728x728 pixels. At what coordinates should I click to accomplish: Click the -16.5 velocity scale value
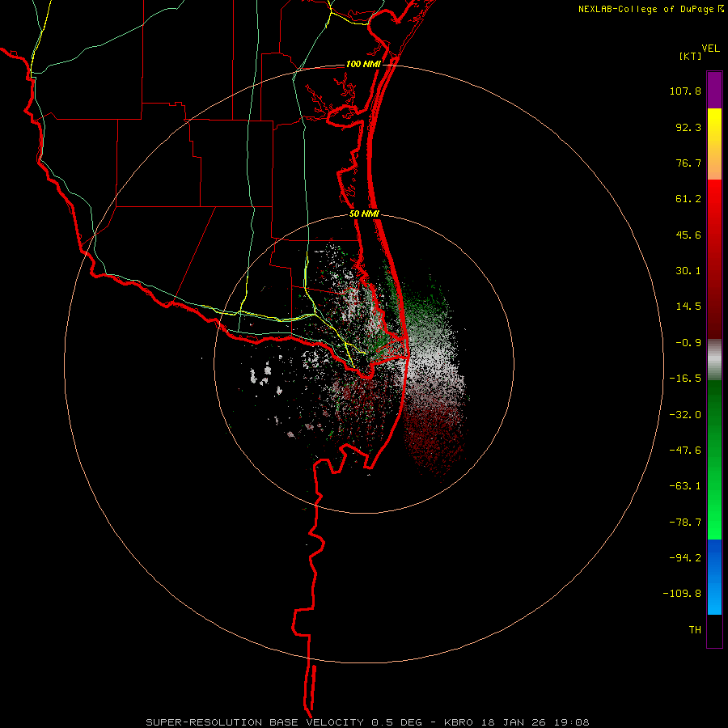[x=685, y=379]
